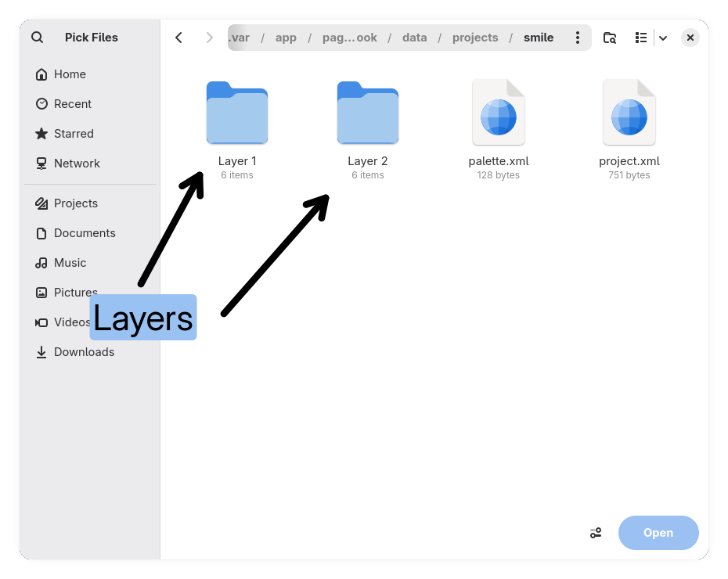728x579 pixels.
Task: Expand view options dropdown chevron
Action: tap(663, 38)
